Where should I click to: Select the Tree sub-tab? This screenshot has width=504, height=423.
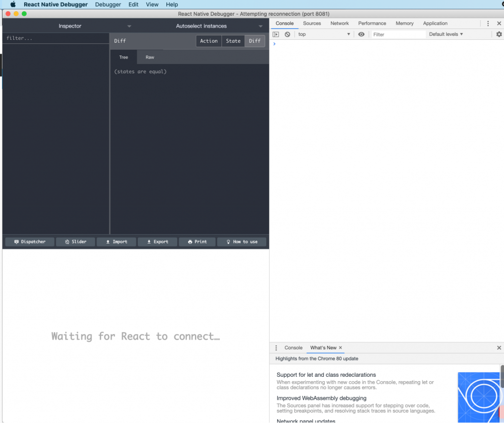124,57
